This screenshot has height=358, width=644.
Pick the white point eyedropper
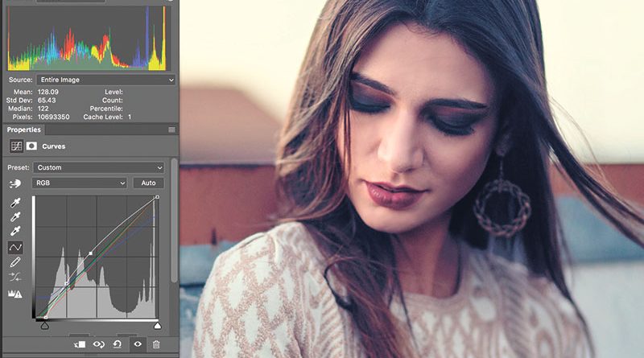pyautogui.click(x=15, y=232)
